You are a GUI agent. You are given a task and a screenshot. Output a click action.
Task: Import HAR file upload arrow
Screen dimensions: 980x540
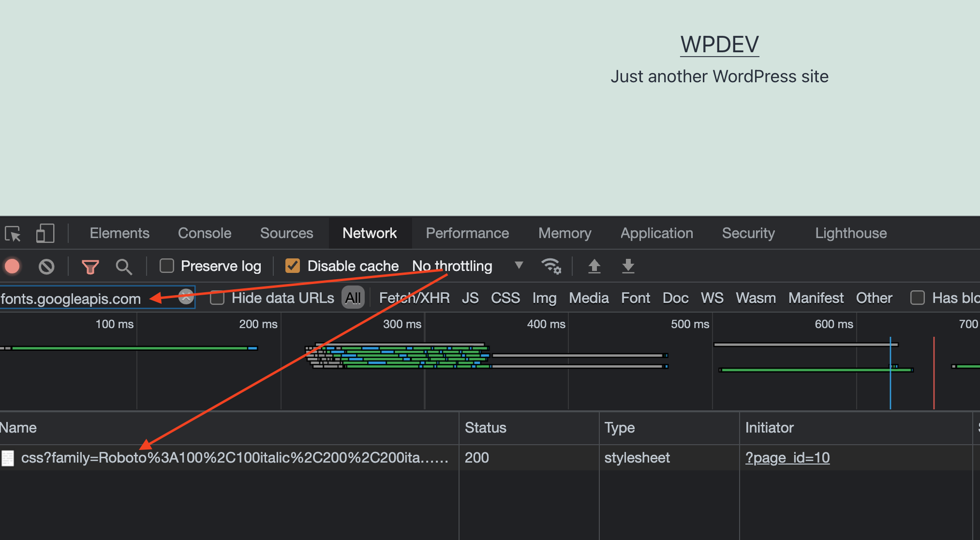point(594,266)
